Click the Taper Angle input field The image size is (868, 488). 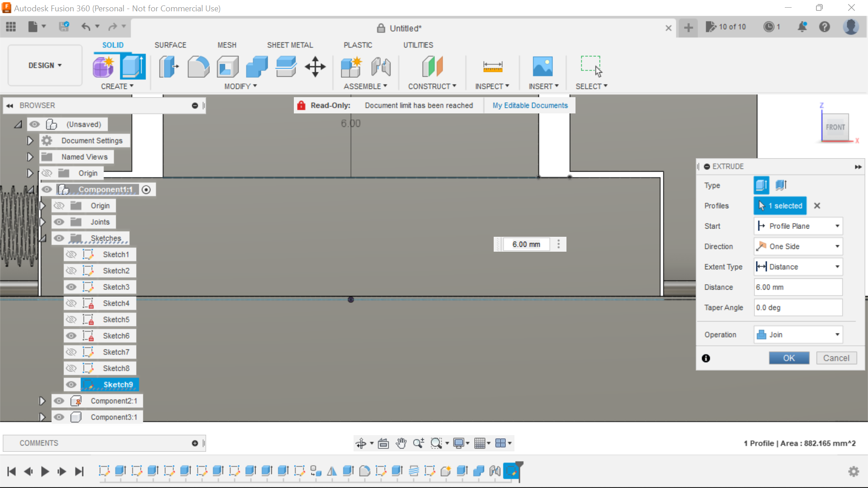point(798,308)
